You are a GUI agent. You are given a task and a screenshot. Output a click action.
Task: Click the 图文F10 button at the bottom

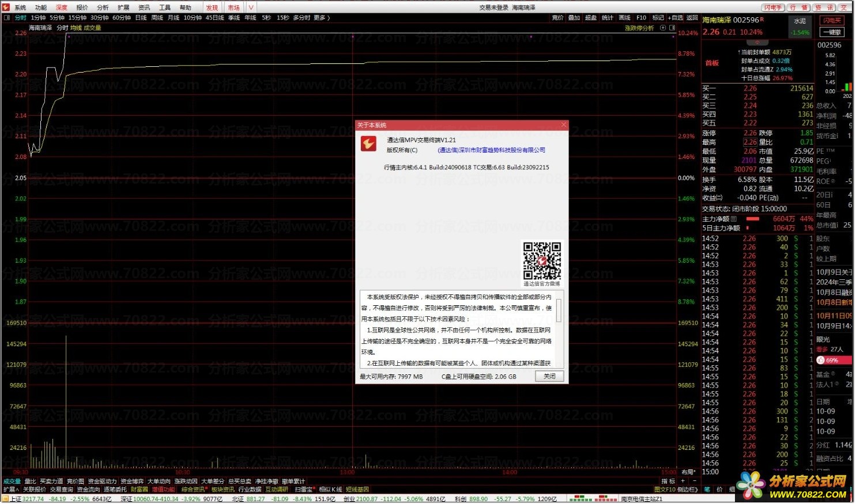665,490
